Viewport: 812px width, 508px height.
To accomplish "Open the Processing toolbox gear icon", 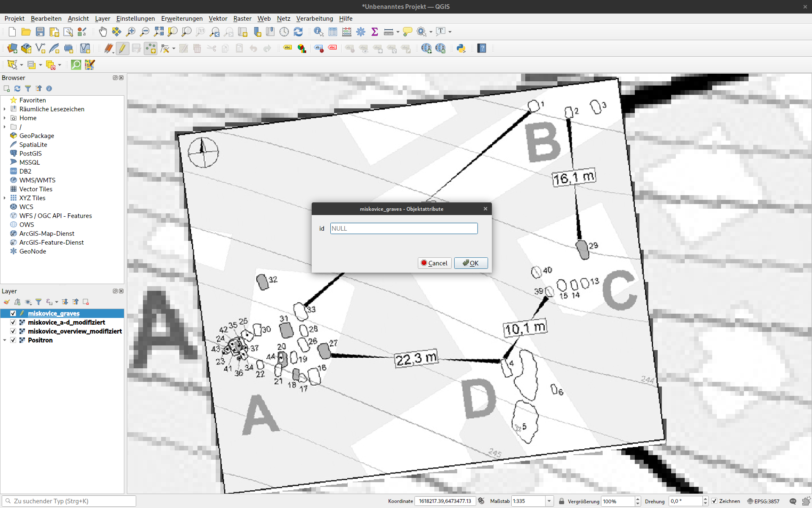I will pyautogui.click(x=361, y=32).
